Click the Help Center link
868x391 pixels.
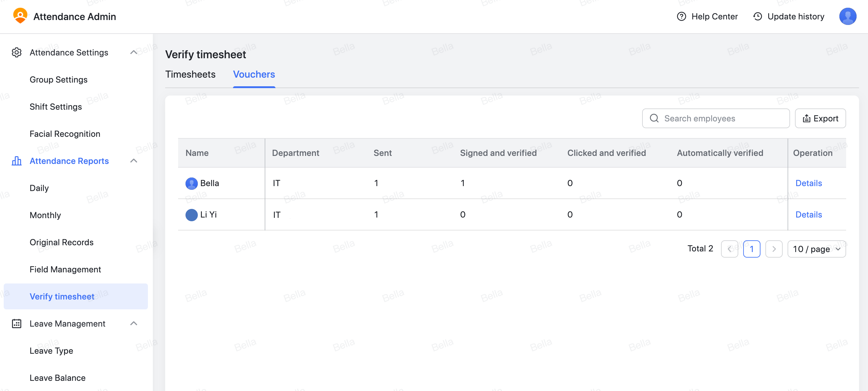point(714,16)
